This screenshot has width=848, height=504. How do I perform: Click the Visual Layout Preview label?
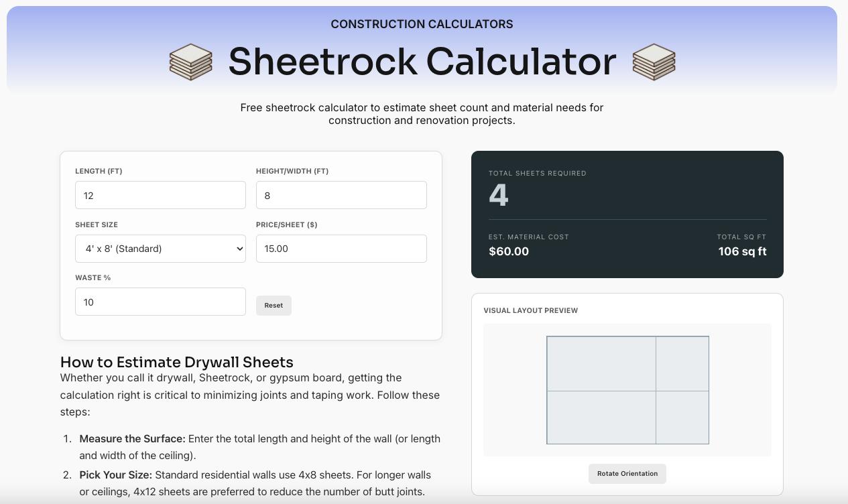pyautogui.click(x=531, y=310)
